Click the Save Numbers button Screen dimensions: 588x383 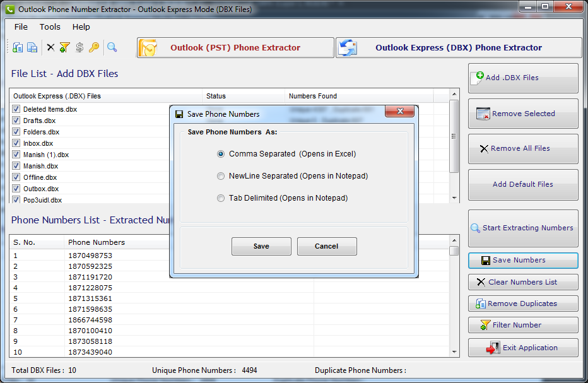coord(523,261)
